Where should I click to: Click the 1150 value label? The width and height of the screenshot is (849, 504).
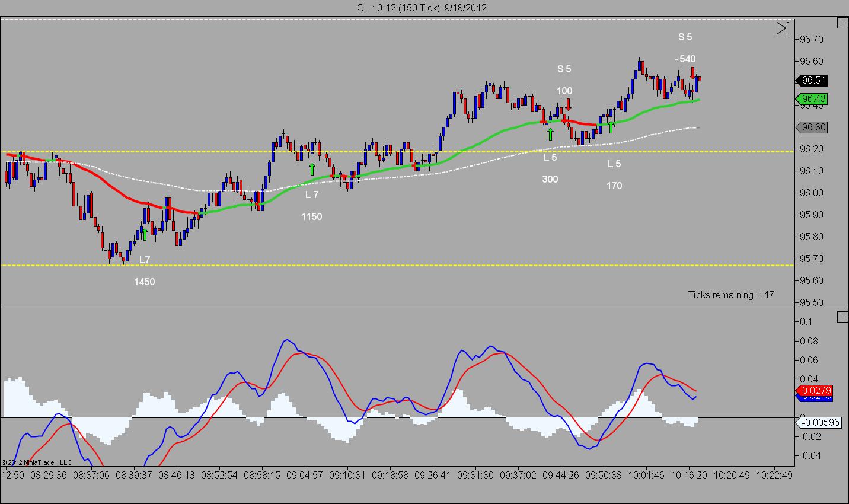tap(312, 216)
